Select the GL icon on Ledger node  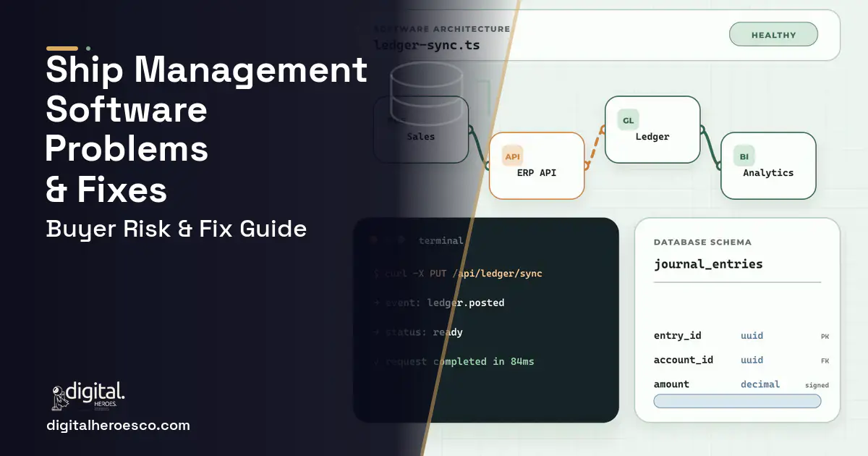[628, 120]
